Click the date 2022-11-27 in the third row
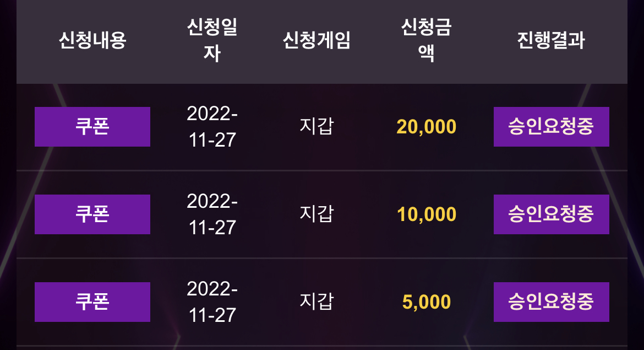The image size is (644, 350). (x=212, y=302)
